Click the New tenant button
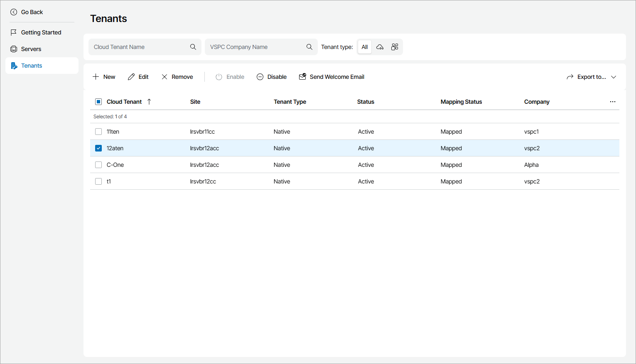 (104, 77)
